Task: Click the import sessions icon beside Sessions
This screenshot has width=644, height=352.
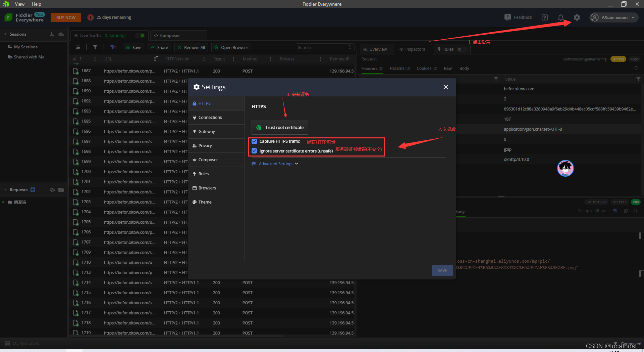Action: click(x=52, y=34)
